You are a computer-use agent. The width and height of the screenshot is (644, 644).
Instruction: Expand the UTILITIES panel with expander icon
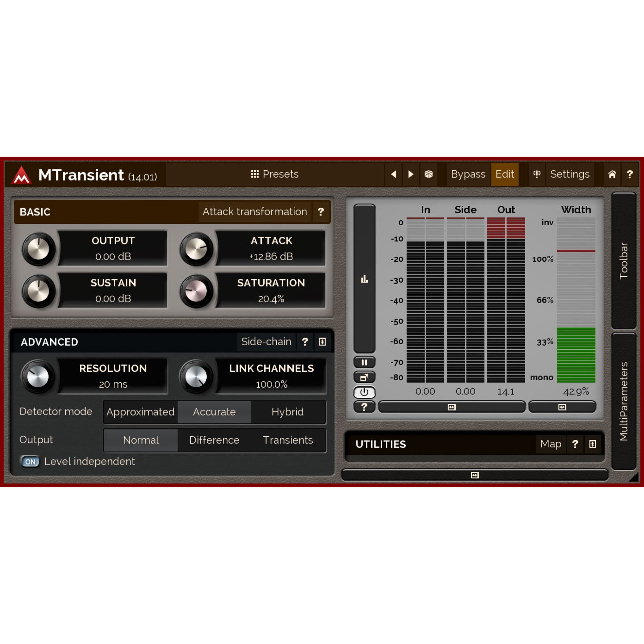click(x=592, y=444)
